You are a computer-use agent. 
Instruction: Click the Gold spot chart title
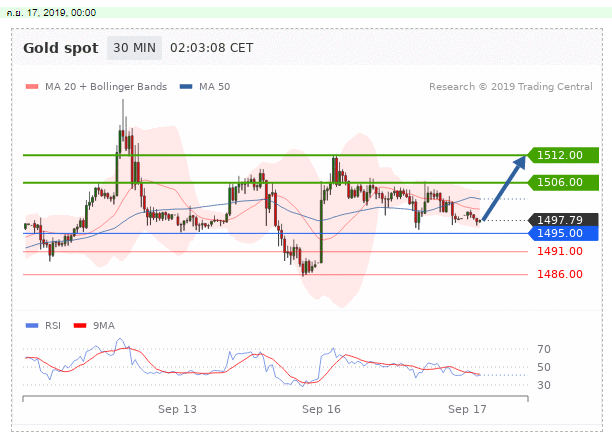pyautogui.click(x=60, y=48)
